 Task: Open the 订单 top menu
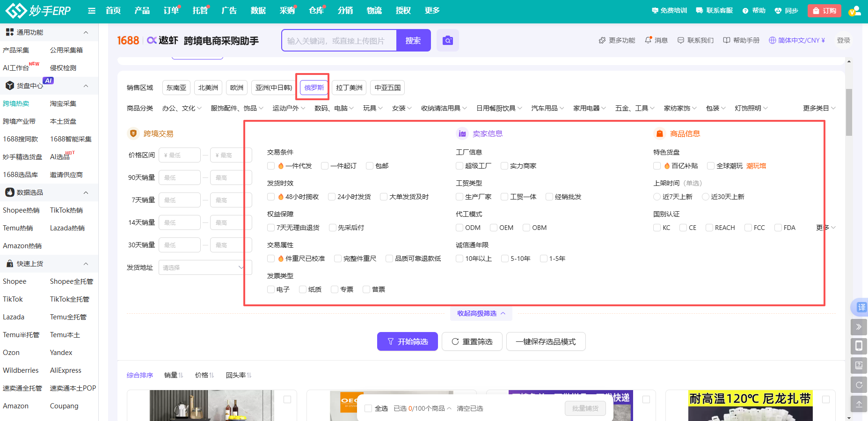point(171,11)
